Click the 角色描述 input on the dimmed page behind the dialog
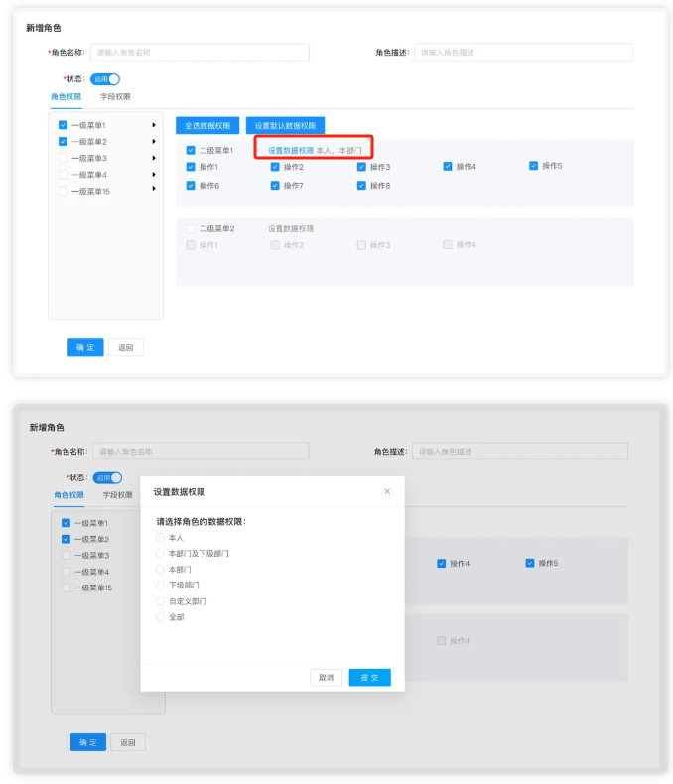673x784 pixels. click(x=520, y=451)
